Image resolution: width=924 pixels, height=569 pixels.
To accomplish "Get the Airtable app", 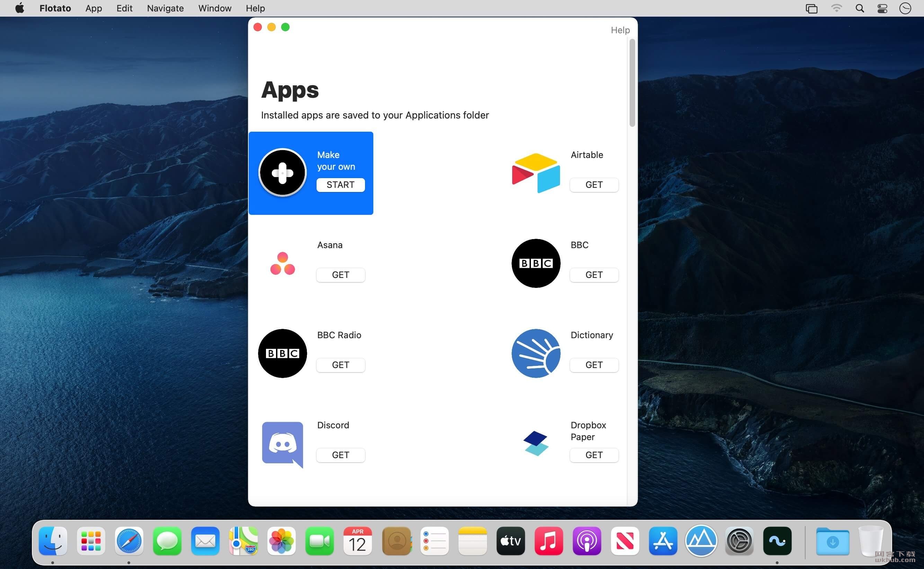I will click(x=594, y=185).
